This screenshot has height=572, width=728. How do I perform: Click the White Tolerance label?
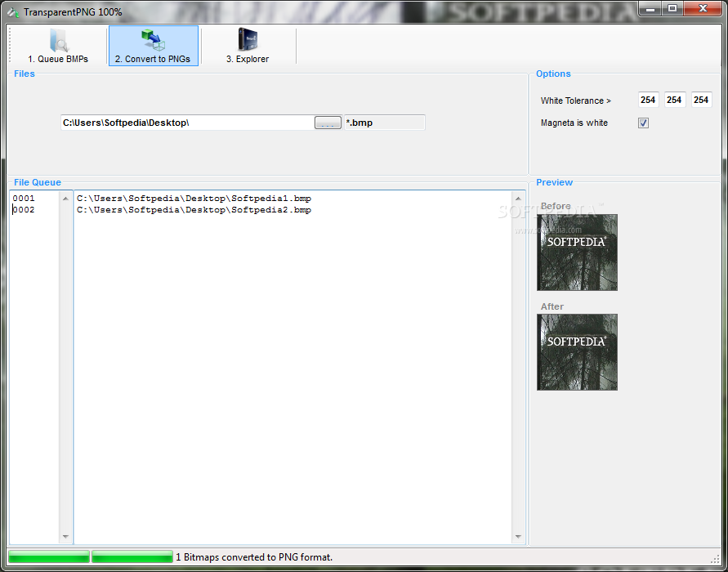pyautogui.click(x=576, y=101)
